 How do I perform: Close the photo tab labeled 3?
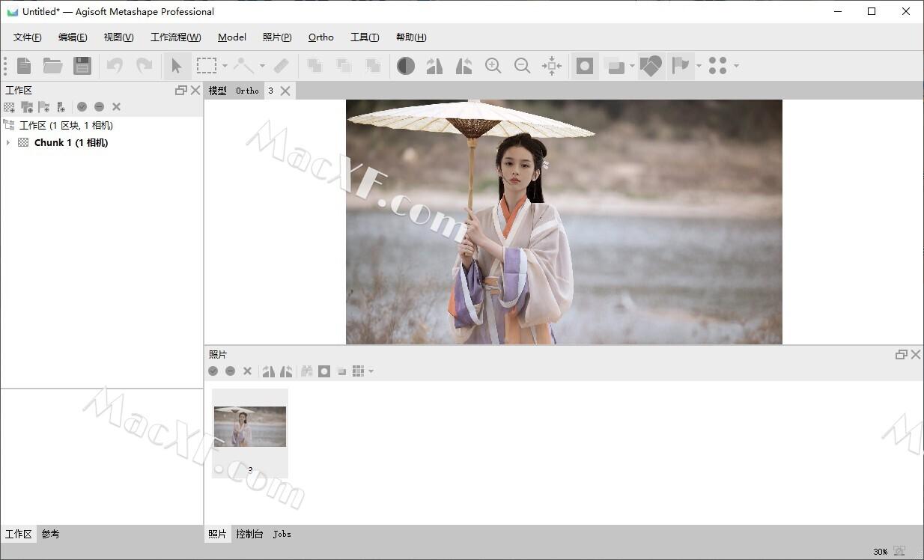[x=284, y=91]
